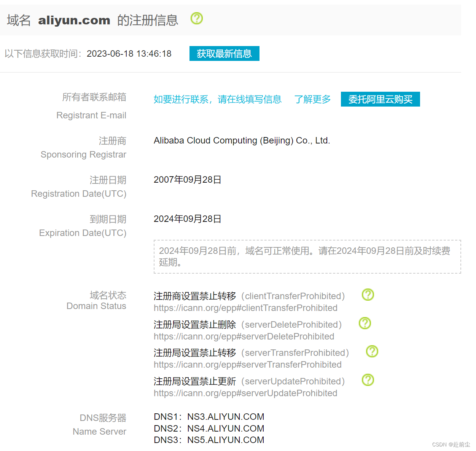Click the dashed renewal notice box
The image size is (476, 451).
coord(307,257)
